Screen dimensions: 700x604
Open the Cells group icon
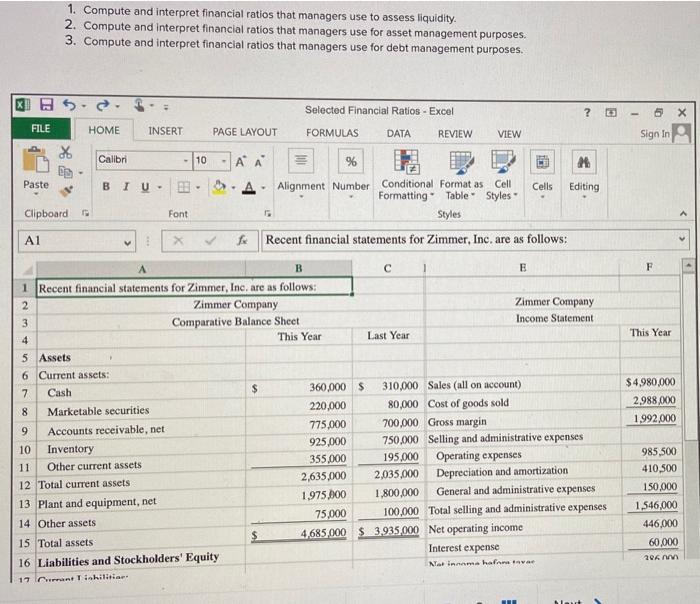(x=542, y=162)
